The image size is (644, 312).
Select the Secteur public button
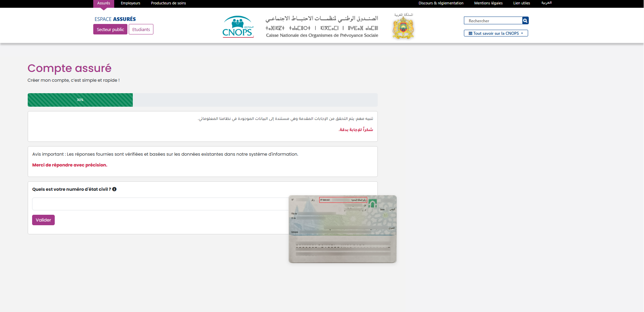110,29
